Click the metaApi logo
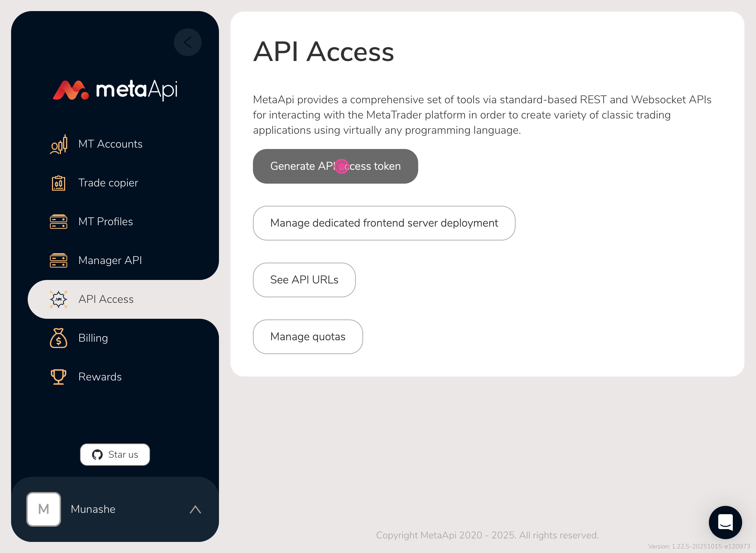Screen dimensions: 756x553 click(x=115, y=90)
